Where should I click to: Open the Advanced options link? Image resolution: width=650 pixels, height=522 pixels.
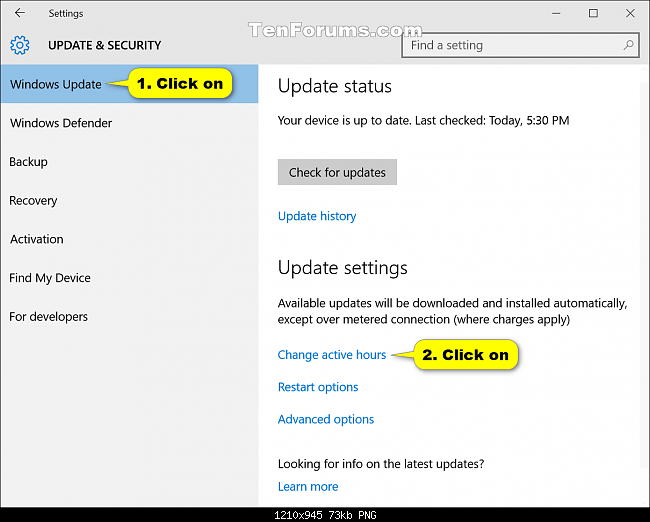[x=326, y=419]
